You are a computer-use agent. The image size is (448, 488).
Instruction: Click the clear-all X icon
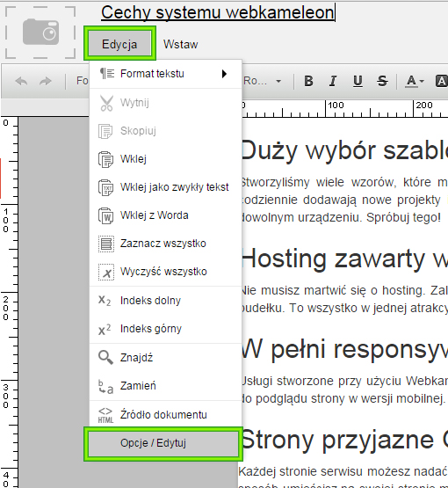[x=106, y=272]
